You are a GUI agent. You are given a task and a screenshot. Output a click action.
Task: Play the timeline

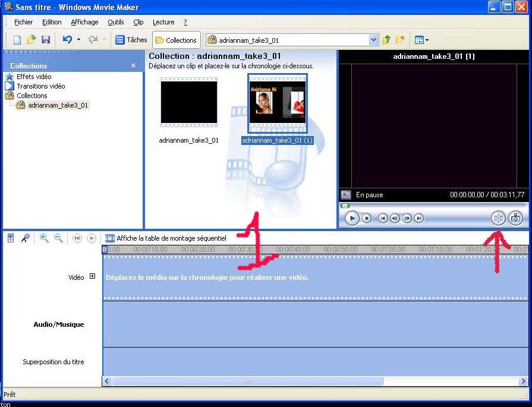pos(92,238)
